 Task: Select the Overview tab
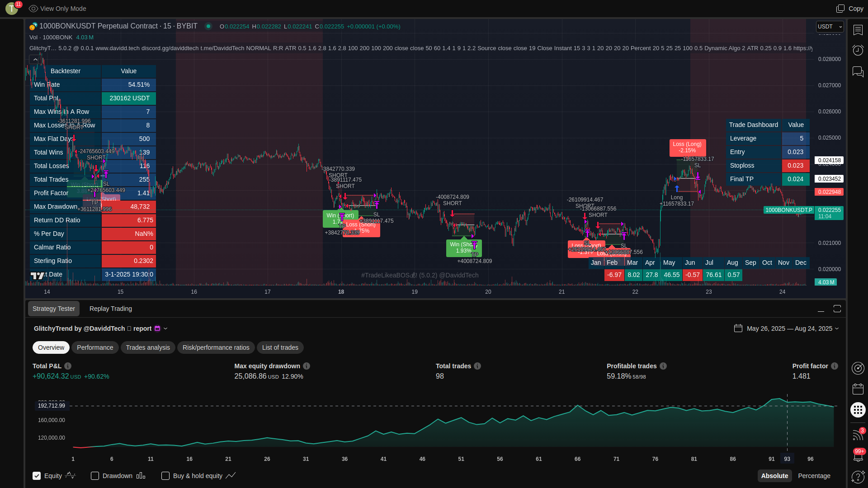pos(51,347)
